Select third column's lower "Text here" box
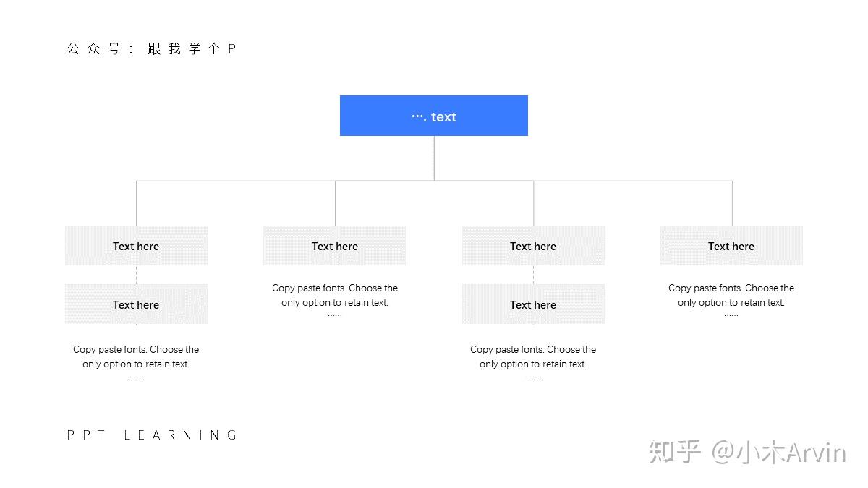Viewport: 868px width, 488px height. point(533,304)
